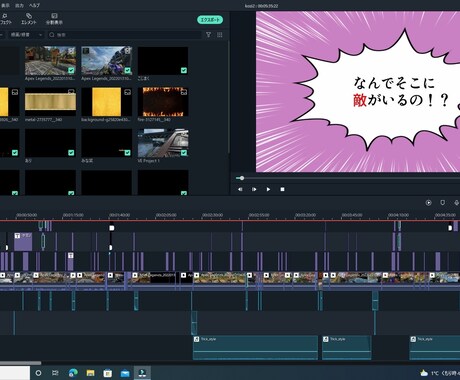The height and width of the screenshot is (380, 460).
Task: Jump to 00:02:55:00 on the ruler
Action: tap(259, 215)
